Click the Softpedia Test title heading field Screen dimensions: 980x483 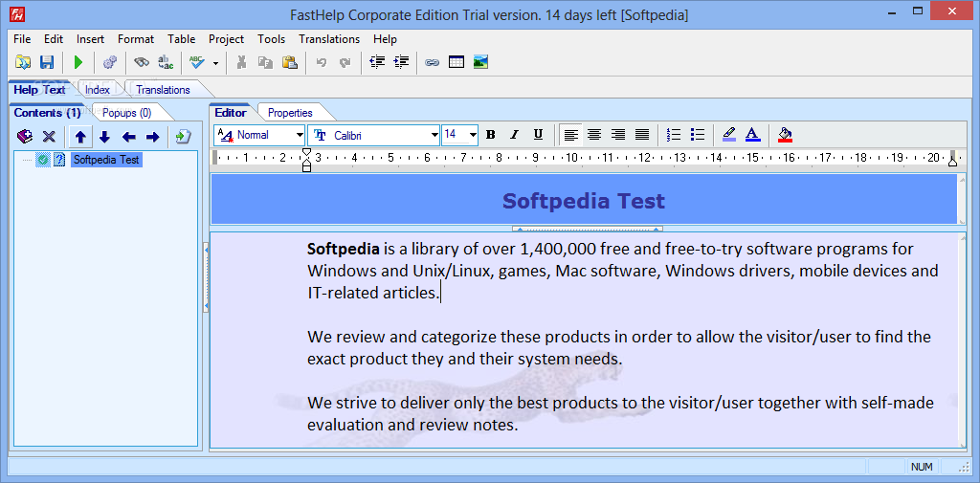(x=584, y=201)
